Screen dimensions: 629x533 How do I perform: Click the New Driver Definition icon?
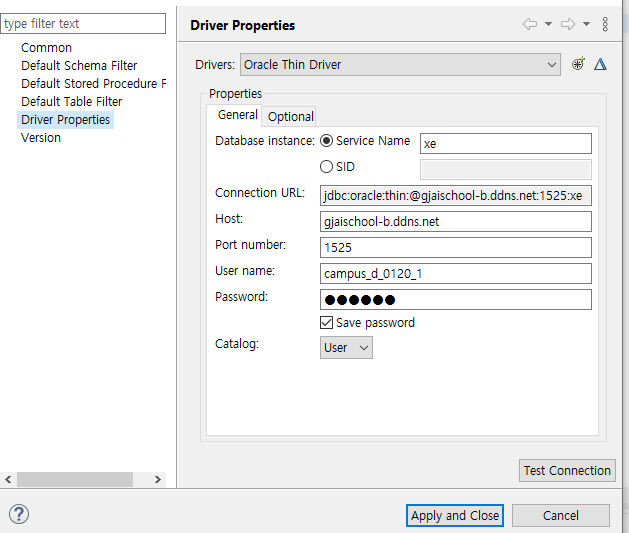tap(578, 64)
